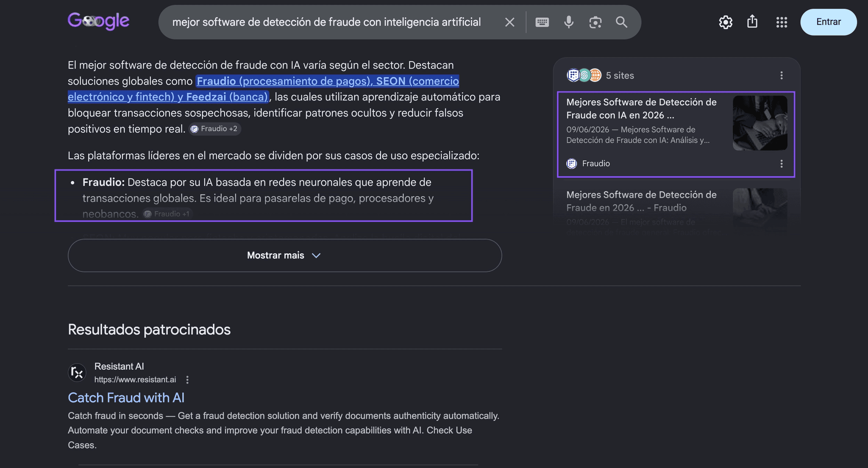Start voice search with microphone icon
868x468 pixels.
click(569, 22)
